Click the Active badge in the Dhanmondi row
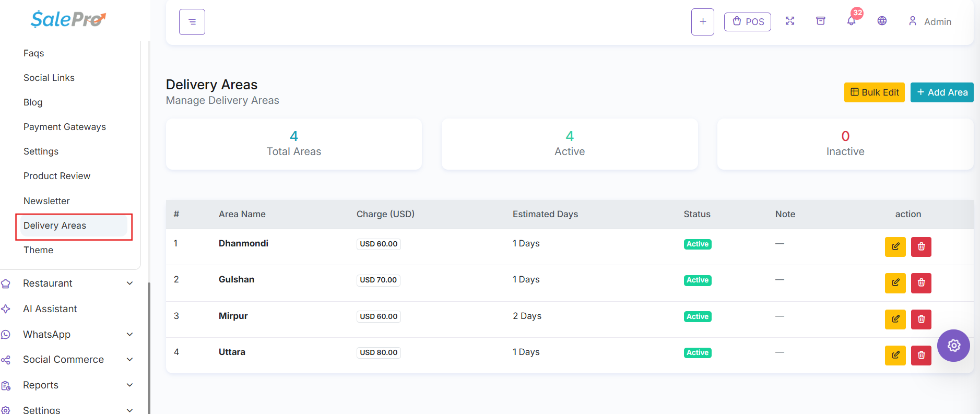This screenshot has width=980, height=414. (698, 244)
